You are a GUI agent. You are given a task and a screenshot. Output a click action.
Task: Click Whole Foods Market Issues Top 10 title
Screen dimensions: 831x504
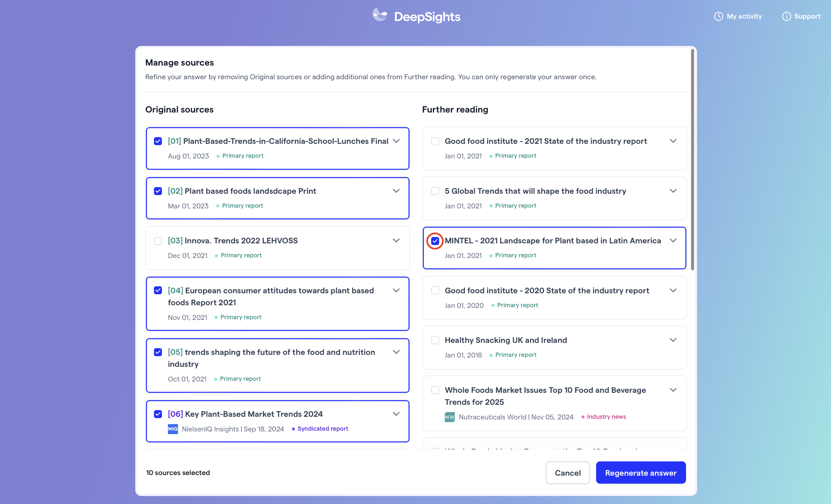click(545, 396)
